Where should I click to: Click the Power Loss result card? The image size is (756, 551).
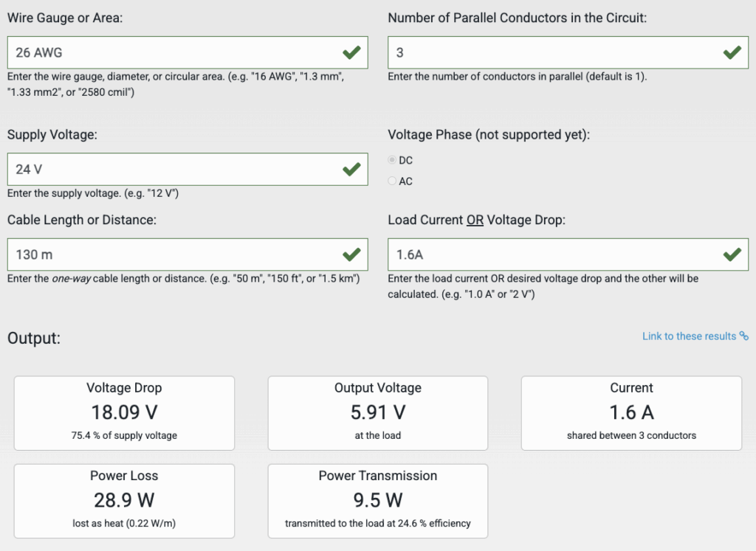pyautogui.click(x=124, y=501)
